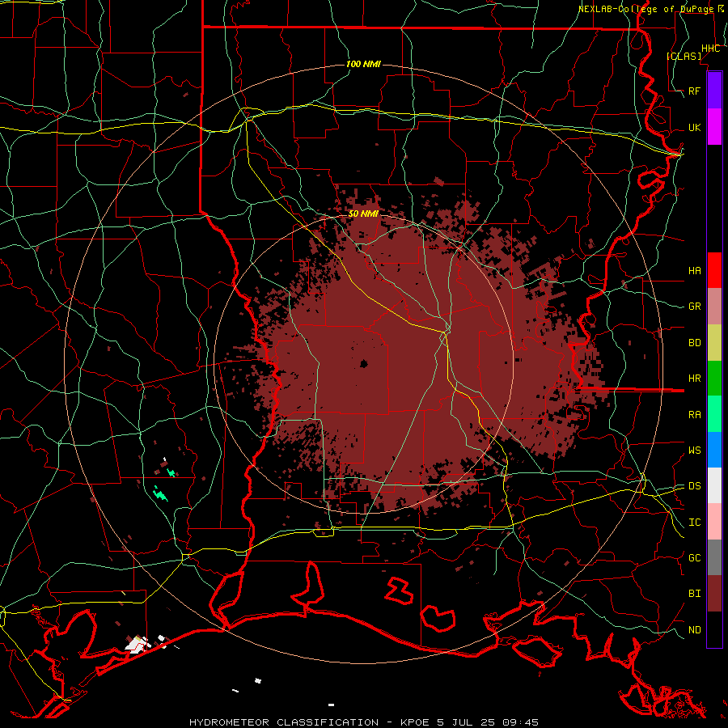The height and width of the screenshot is (728, 728).
Task: Click the ND legend label
Action: point(694,629)
